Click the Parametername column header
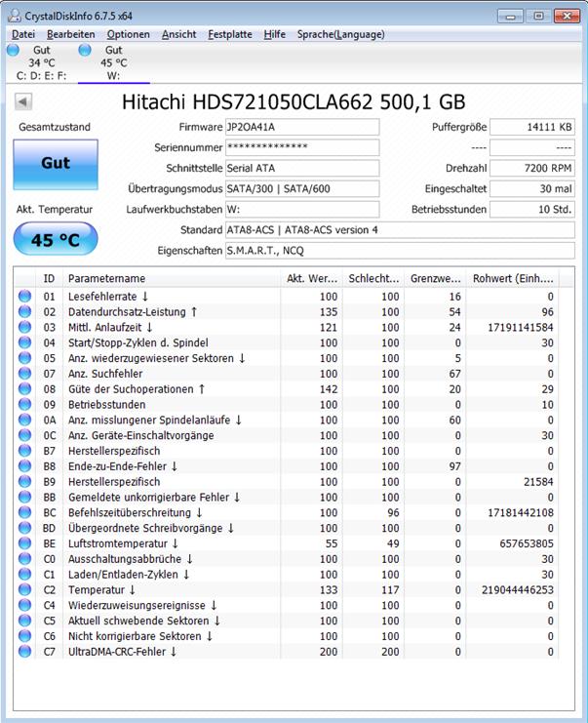The image size is (588, 723). [x=172, y=278]
